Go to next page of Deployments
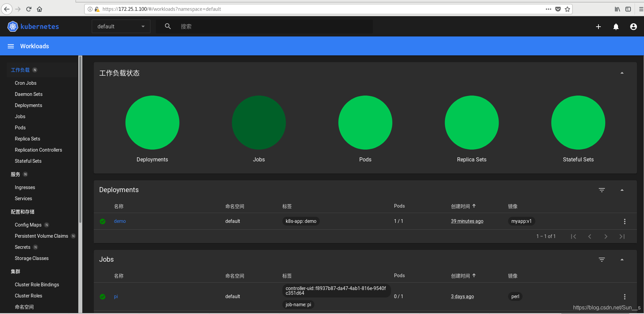This screenshot has height=314, width=644. [606, 237]
